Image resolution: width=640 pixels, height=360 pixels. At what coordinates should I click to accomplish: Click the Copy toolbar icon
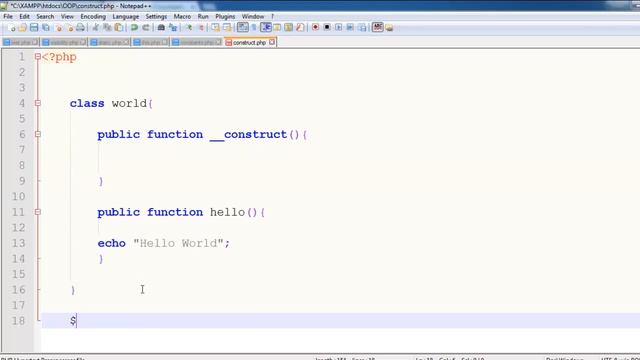coord(107,27)
